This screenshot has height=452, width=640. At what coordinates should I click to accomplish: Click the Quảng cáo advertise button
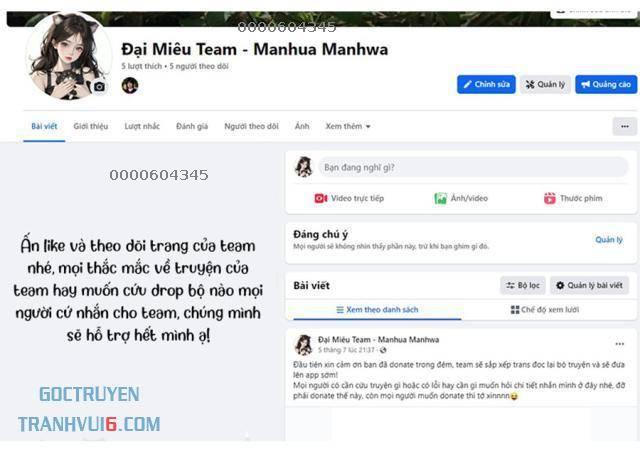pyautogui.click(x=606, y=85)
